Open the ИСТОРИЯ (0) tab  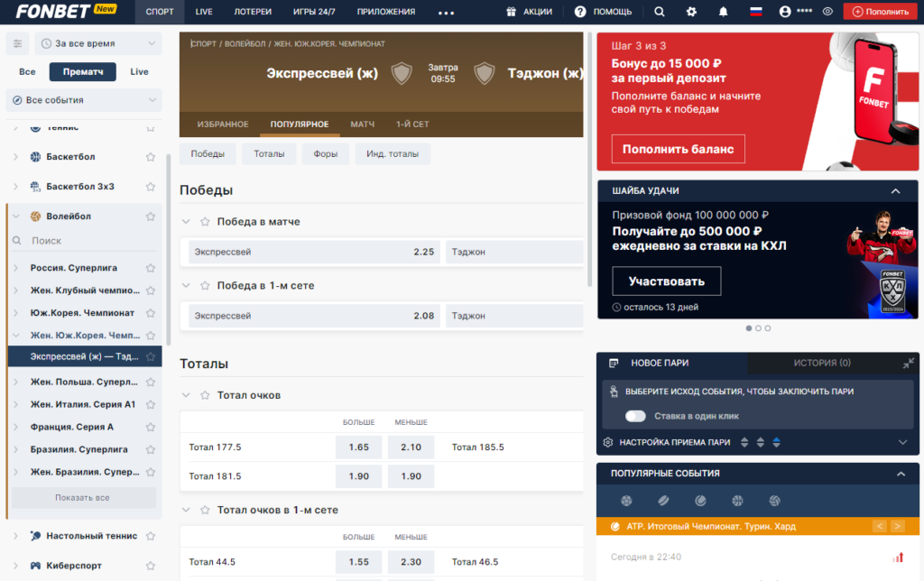click(x=822, y=363)
